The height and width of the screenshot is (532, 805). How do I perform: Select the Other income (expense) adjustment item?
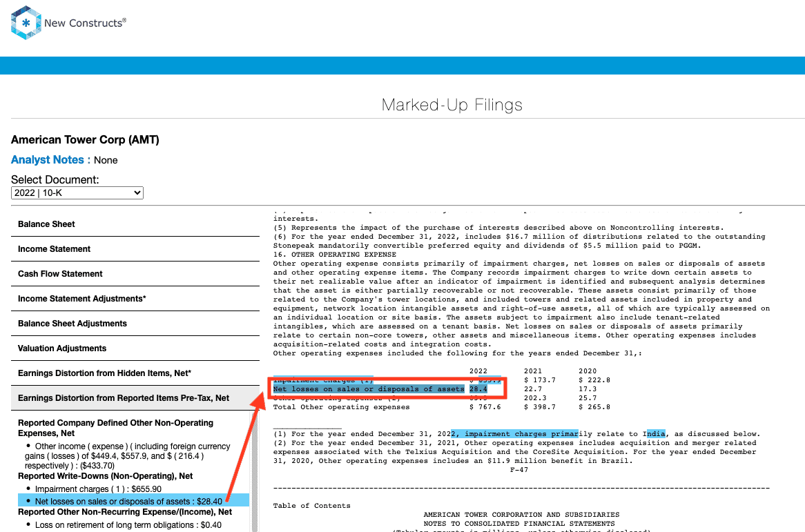click(128, 456)
